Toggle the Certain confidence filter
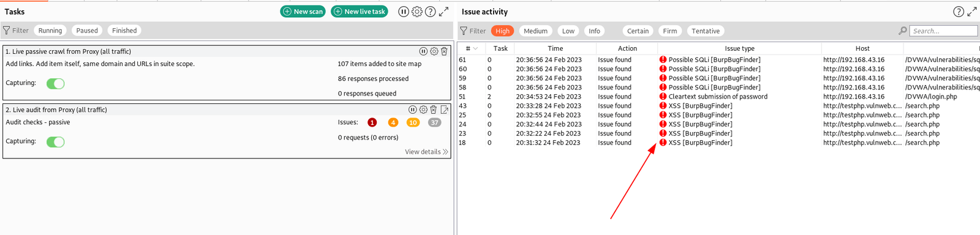Viewport: 980px width, 235px height. pos(638,31)
